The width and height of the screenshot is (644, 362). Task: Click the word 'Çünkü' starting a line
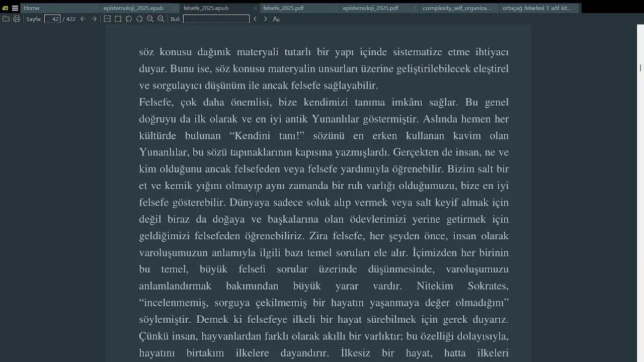coord(152,336)
